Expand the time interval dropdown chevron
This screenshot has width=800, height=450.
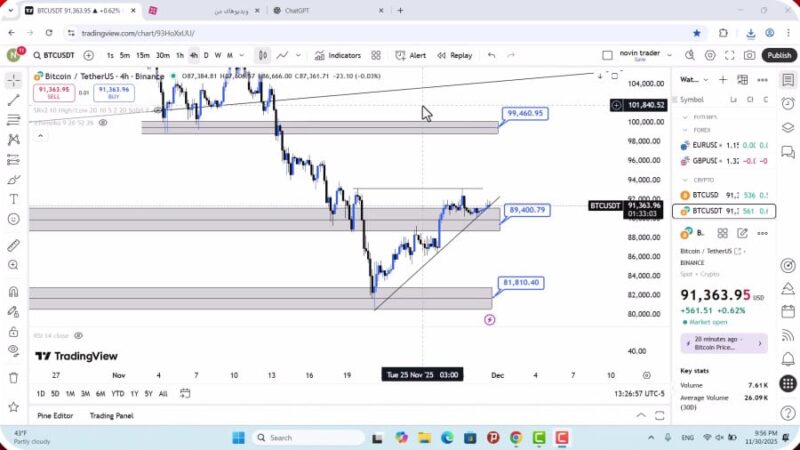[x=242, y=56]
